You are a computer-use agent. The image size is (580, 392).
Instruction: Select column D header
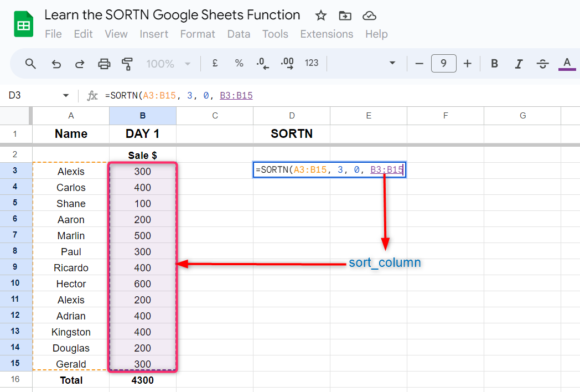292,116
